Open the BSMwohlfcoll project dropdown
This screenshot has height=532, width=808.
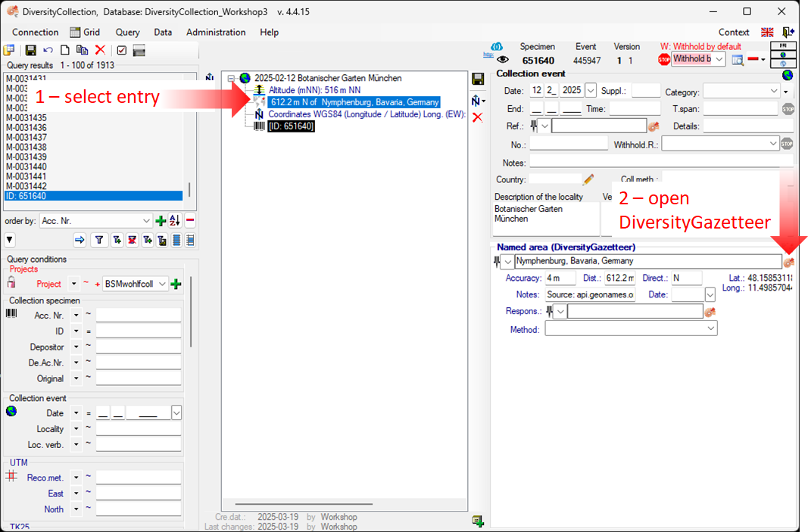coord(162,284)
